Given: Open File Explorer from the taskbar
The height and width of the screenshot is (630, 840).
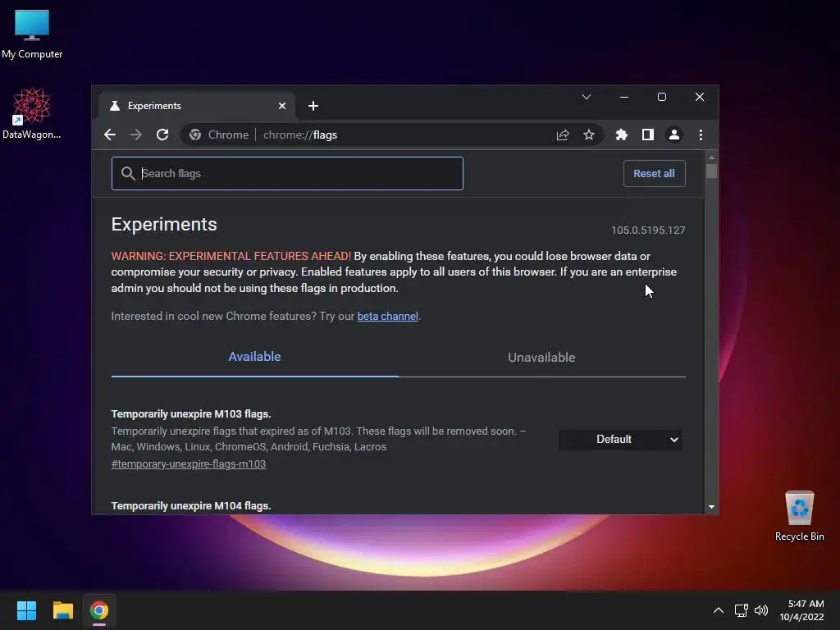Looking at the screenshot, I should coord(62,610).
